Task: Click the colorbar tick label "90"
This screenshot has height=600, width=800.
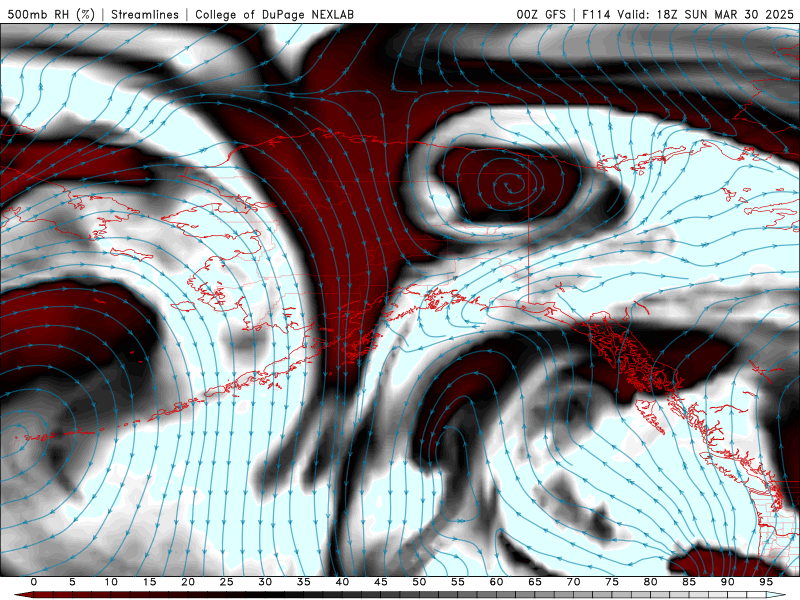Action: 728,582
